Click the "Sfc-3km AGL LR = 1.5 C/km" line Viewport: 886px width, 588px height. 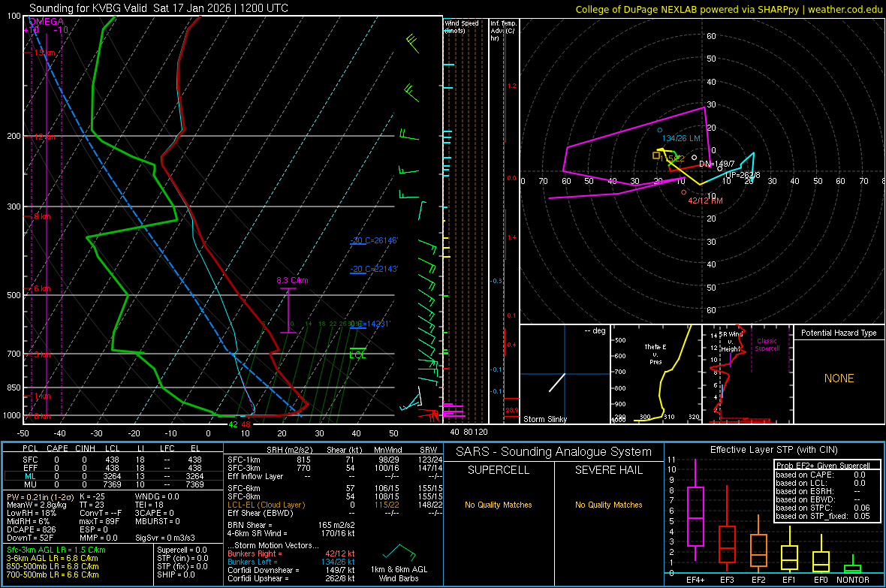(56, 550)
